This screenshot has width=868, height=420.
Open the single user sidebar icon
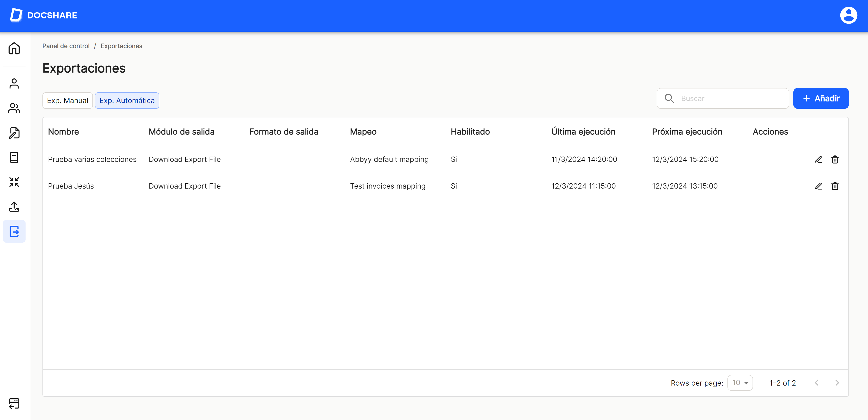pyautogui.click(x=14, y=83)
